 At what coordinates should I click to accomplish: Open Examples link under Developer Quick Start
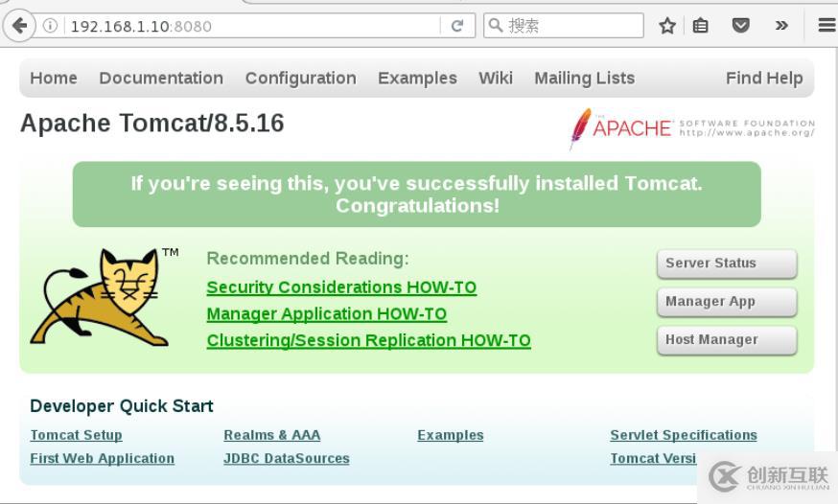coord(451,435)
